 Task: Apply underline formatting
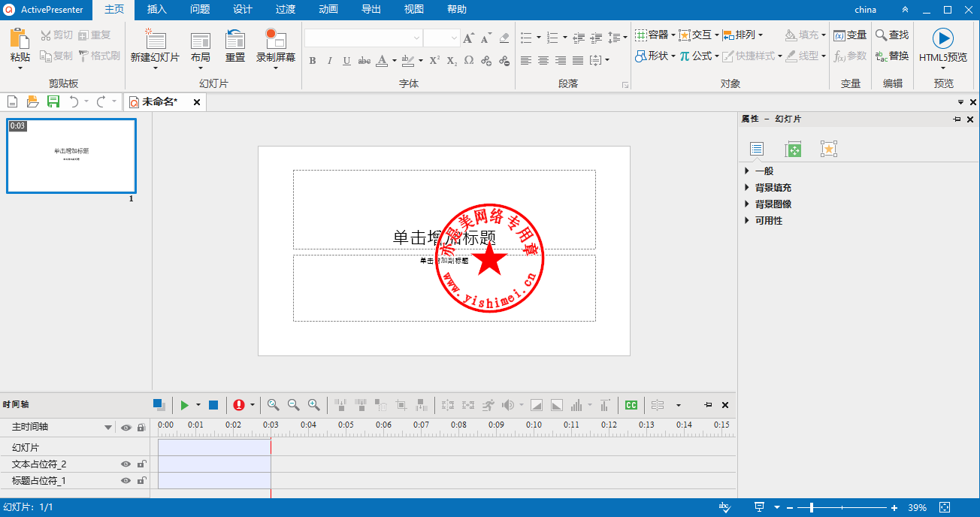coord(346,61)
